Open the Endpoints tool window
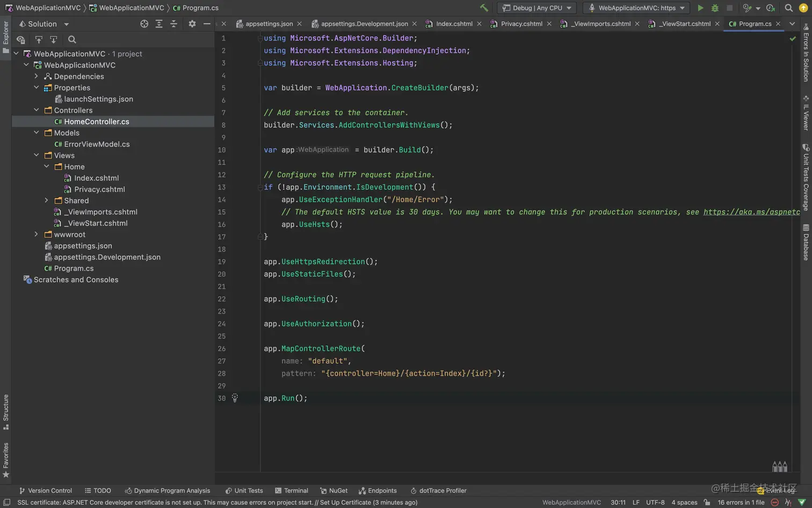This screenshot has width=812, height=508. click(378, 490)
